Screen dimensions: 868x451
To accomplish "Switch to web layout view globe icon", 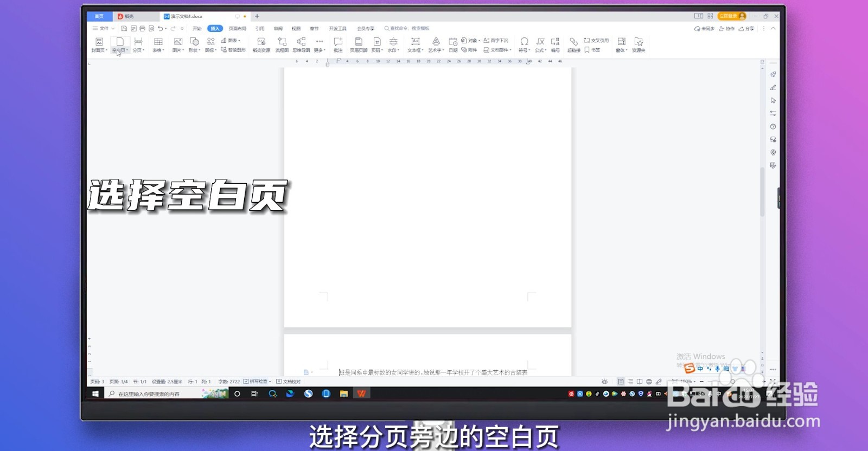I will tap(649, 382).
